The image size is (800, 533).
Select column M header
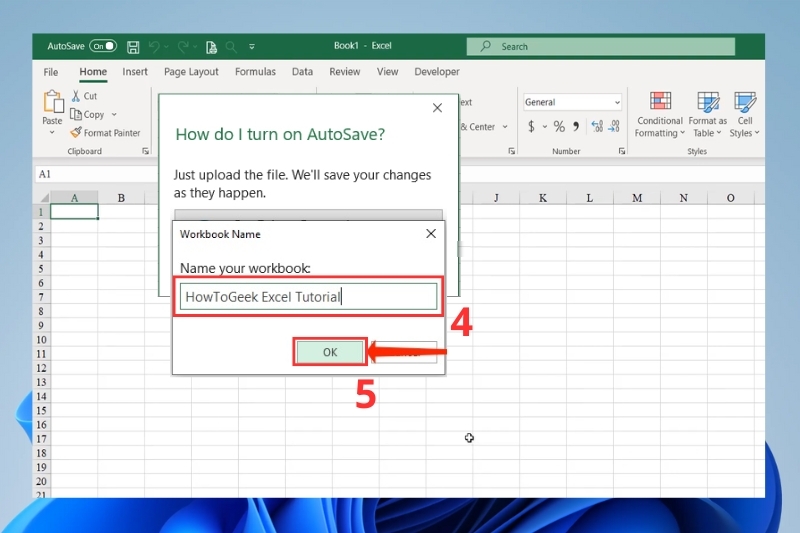(x=637, y=198)
